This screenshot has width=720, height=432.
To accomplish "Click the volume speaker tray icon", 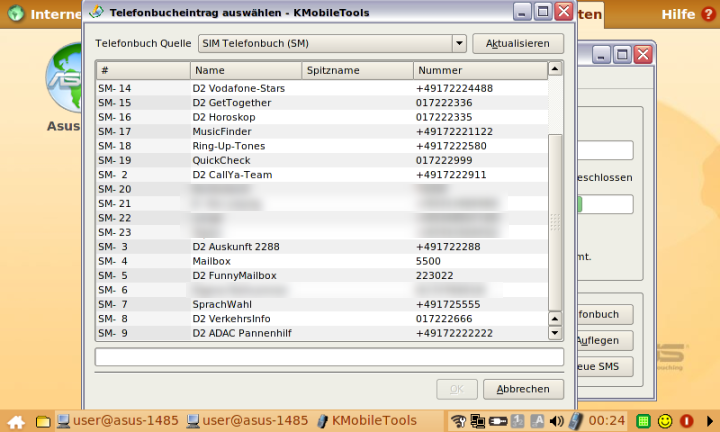I will tap(557, 421).
